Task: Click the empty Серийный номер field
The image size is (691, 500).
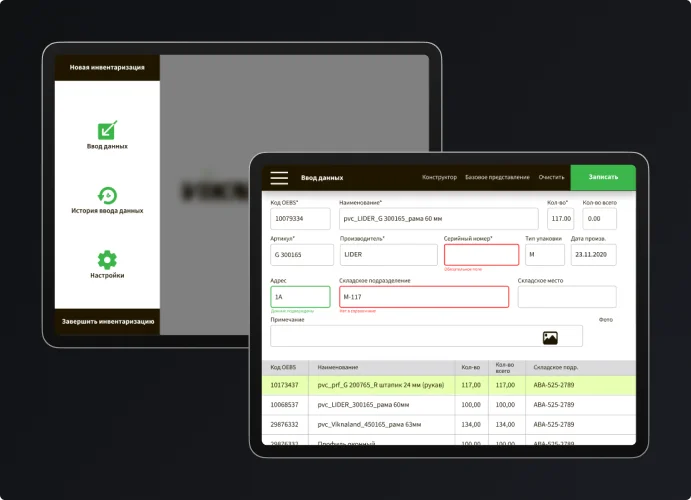Action: click(481, 255)
